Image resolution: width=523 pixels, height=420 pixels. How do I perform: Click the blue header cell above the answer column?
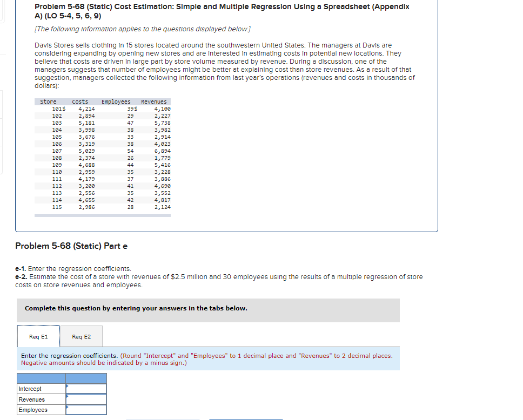tap(85, 378)
